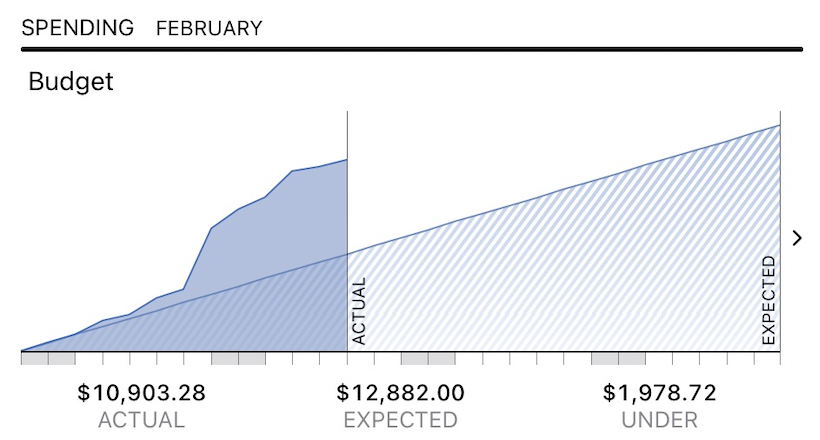Screen dimensions: 820x440
Task: Click the top end of the expected line
Action: (779, 126)
